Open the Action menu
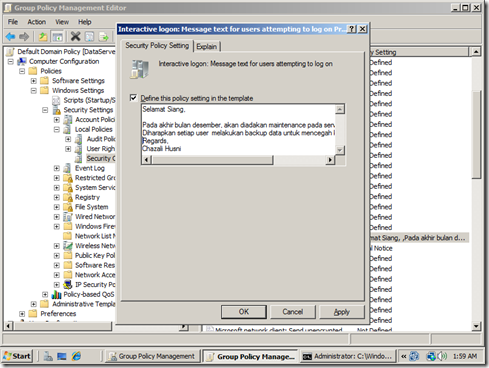Screen dimensions: 489x368 click(36, 22)
